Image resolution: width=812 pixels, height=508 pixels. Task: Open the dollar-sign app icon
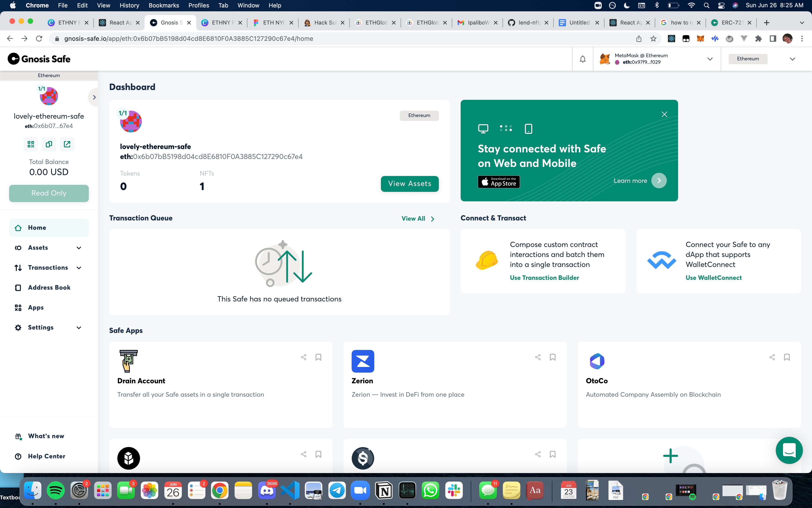point(363,458)
